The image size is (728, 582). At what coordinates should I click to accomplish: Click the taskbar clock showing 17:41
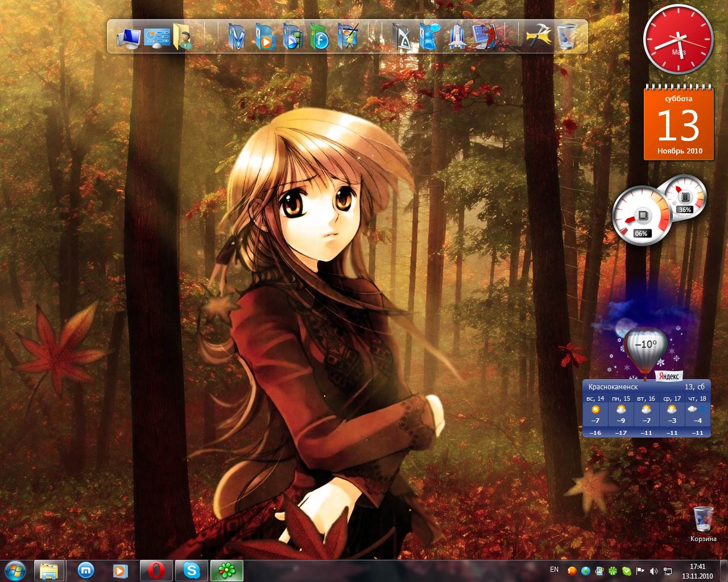click(697, 571)
